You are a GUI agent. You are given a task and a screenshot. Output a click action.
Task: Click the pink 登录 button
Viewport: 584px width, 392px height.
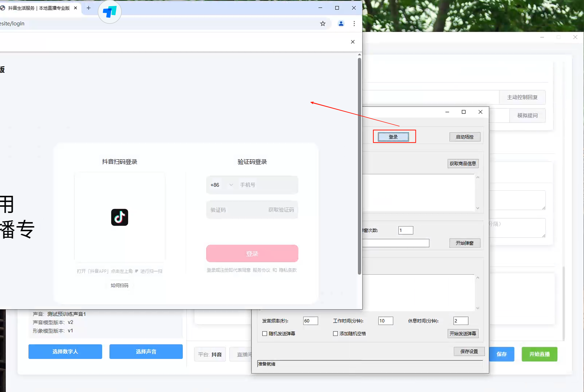(x=252, y=253)
